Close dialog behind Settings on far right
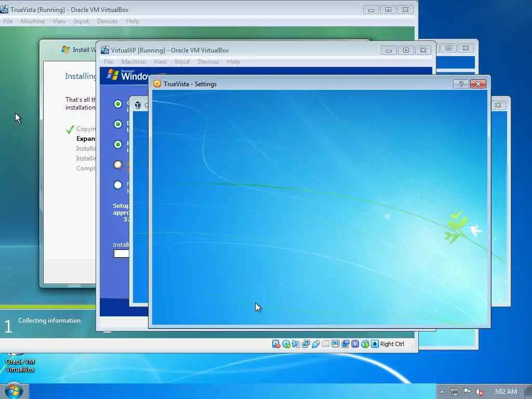This screenshot has height=399, width=532. click(498, 105)
